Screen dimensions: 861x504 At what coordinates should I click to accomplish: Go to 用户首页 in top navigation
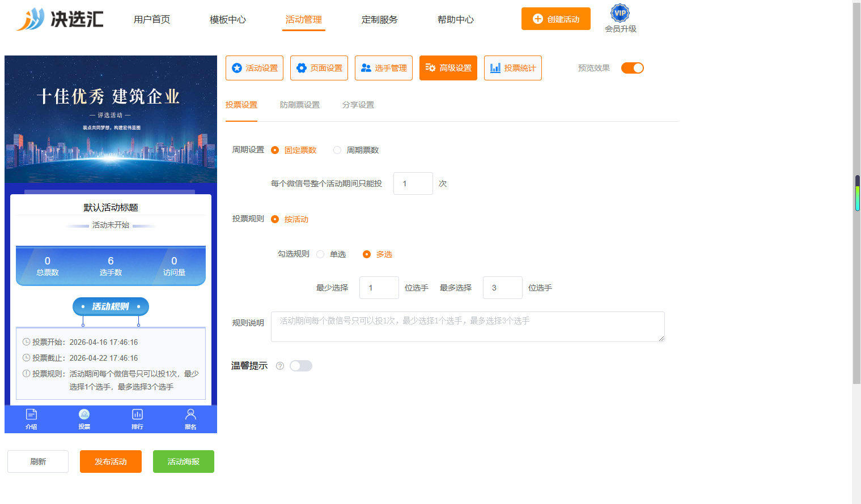click(152, 19)
